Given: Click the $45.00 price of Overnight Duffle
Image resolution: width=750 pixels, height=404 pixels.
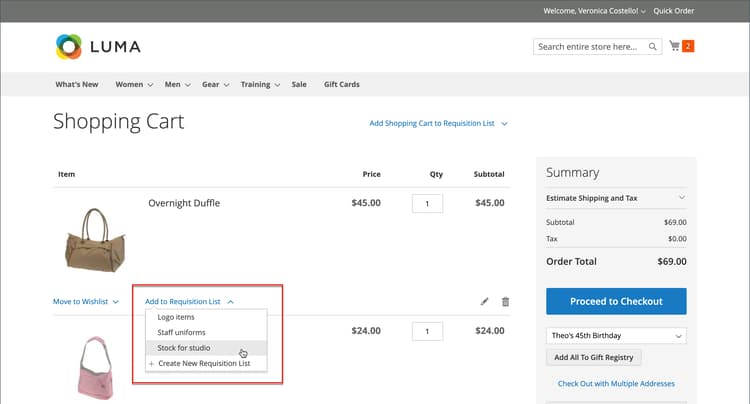Looking at the screenshot, I should click(366, 203).
